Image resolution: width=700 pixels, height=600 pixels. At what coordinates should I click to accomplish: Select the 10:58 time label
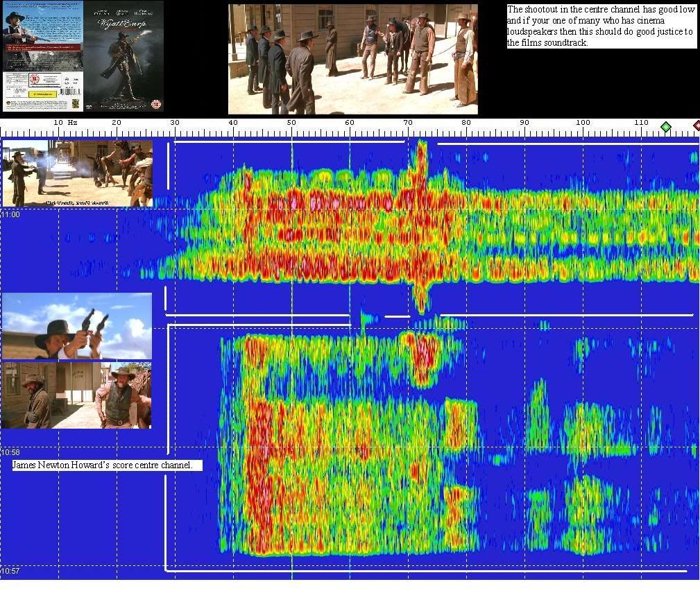pos(11,452)
